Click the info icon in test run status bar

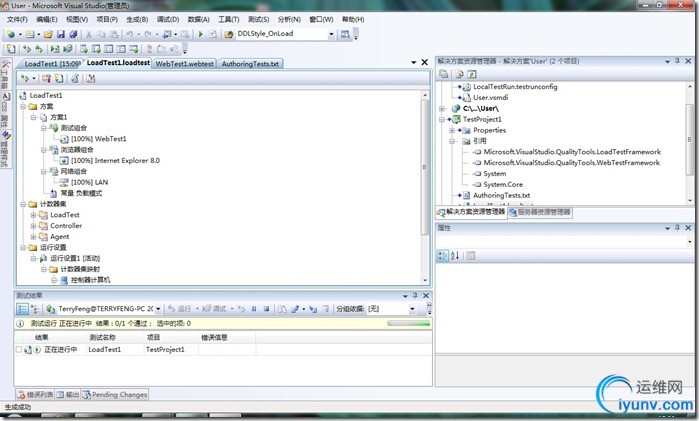(x=20, y=323)
